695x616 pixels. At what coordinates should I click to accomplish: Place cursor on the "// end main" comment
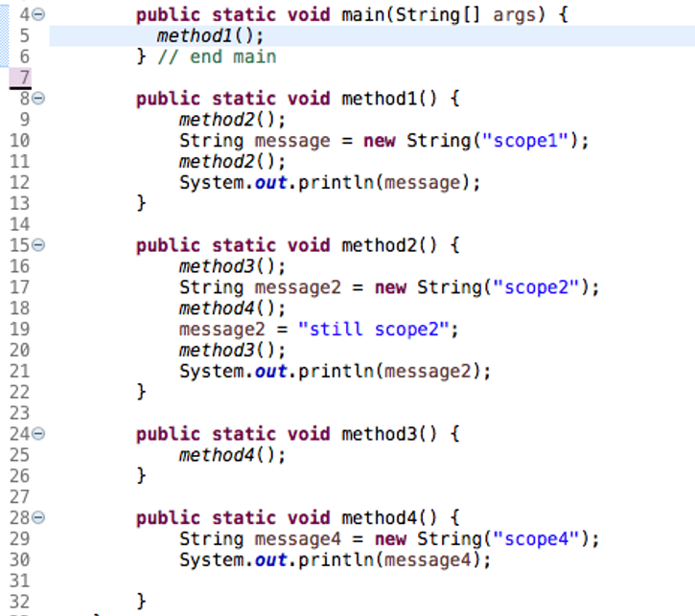tap(218, 57)
